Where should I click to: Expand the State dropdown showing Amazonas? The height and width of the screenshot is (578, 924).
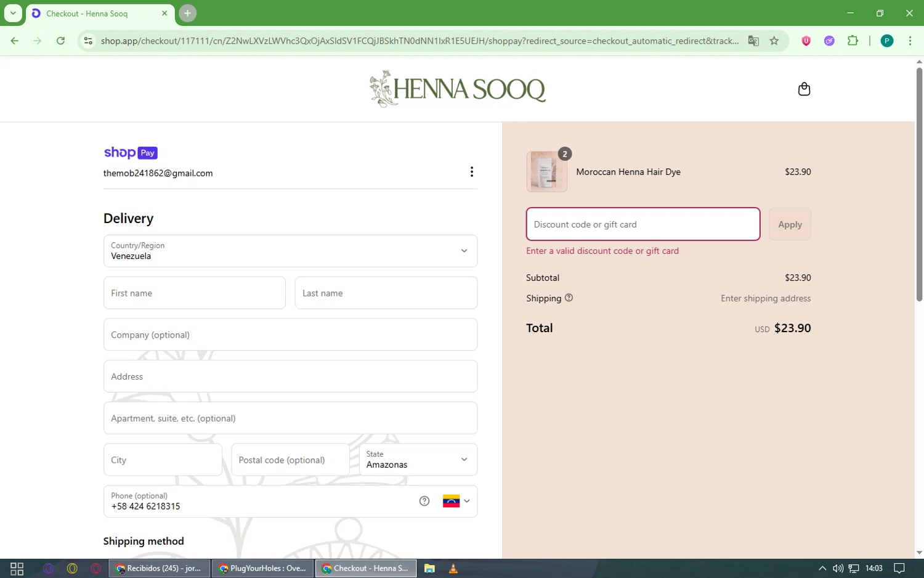tap(418, 460)
